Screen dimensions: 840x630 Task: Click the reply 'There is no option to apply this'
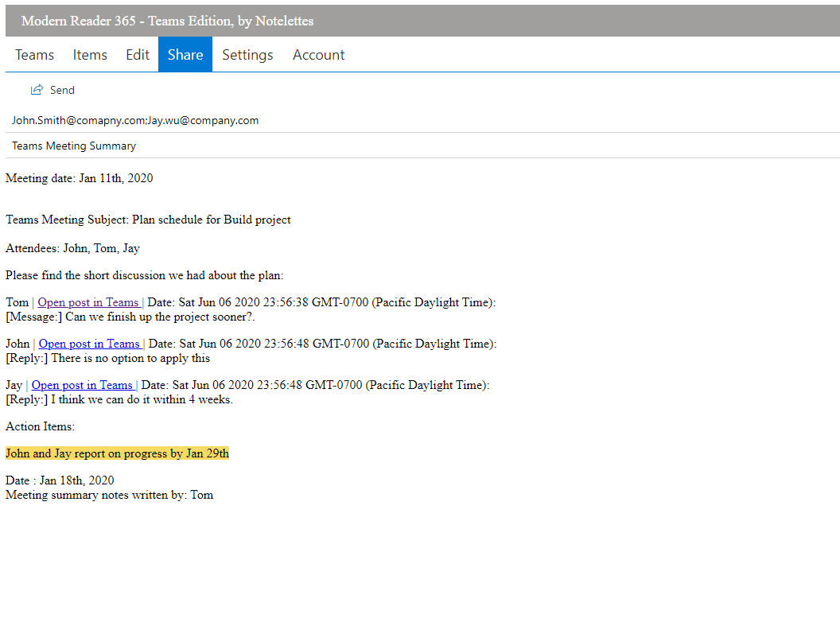[130, 358]
